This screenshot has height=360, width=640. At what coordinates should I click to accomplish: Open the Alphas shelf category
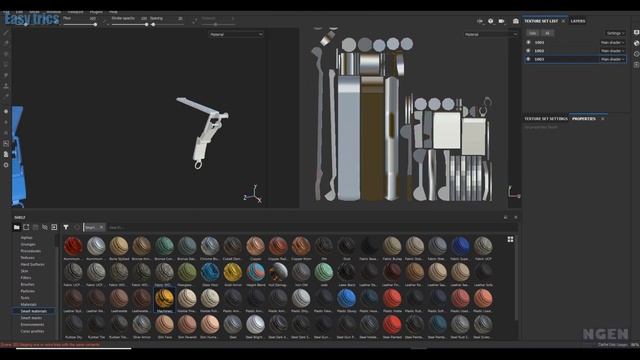(x=26, y=238)
